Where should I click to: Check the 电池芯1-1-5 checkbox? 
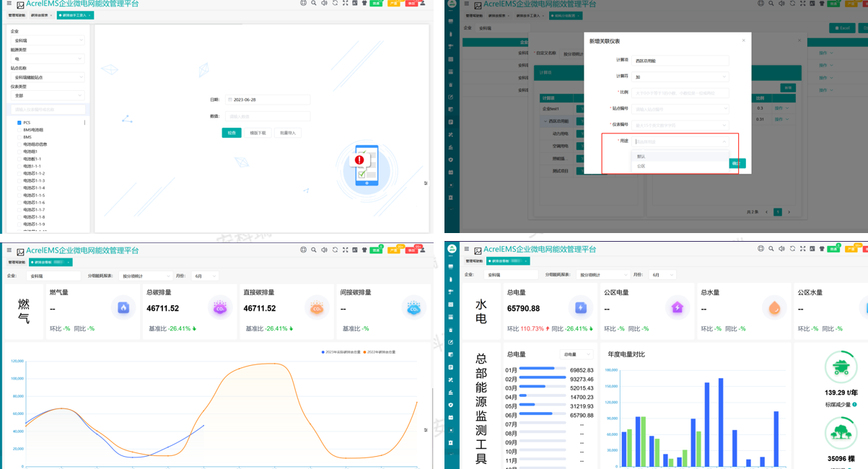[x=19, y=195]
